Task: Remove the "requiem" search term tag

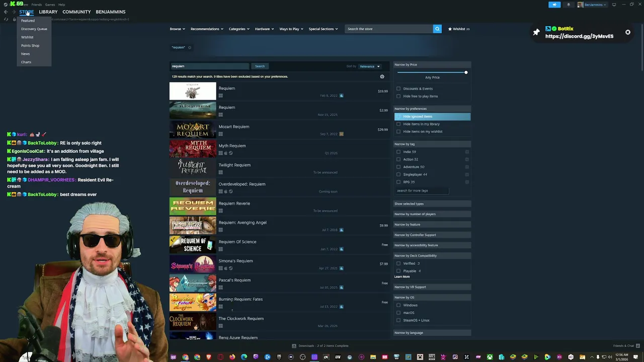Action: point(190,47)
